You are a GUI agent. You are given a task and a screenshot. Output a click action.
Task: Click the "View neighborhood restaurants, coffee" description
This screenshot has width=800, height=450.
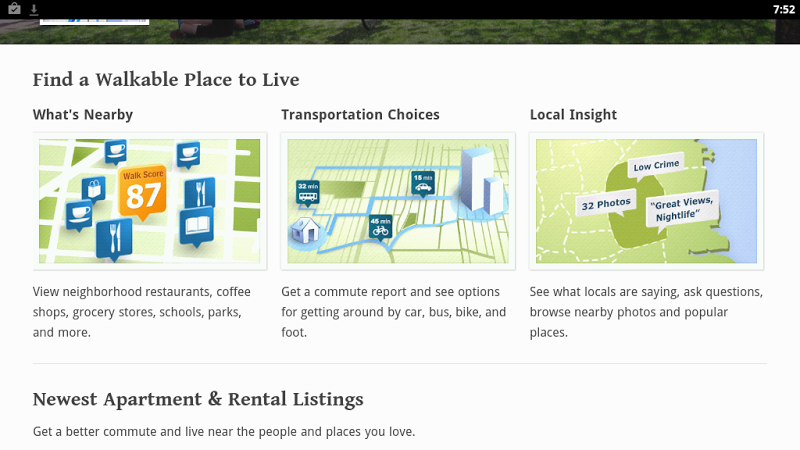pos(142,312)
